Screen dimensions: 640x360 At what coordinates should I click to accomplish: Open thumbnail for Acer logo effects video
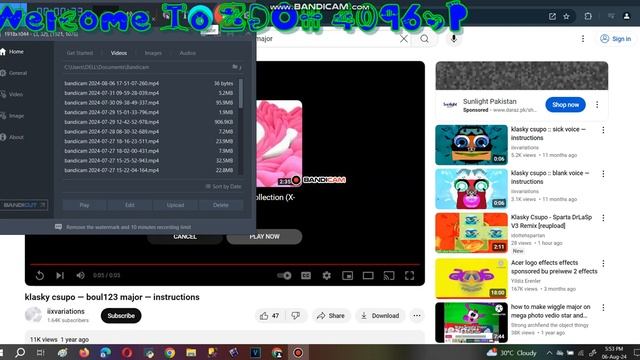click(x=471, y=278)
